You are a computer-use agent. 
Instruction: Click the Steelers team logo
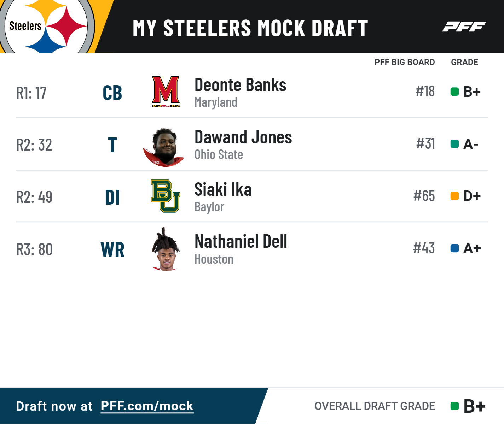tap(47, 26)
